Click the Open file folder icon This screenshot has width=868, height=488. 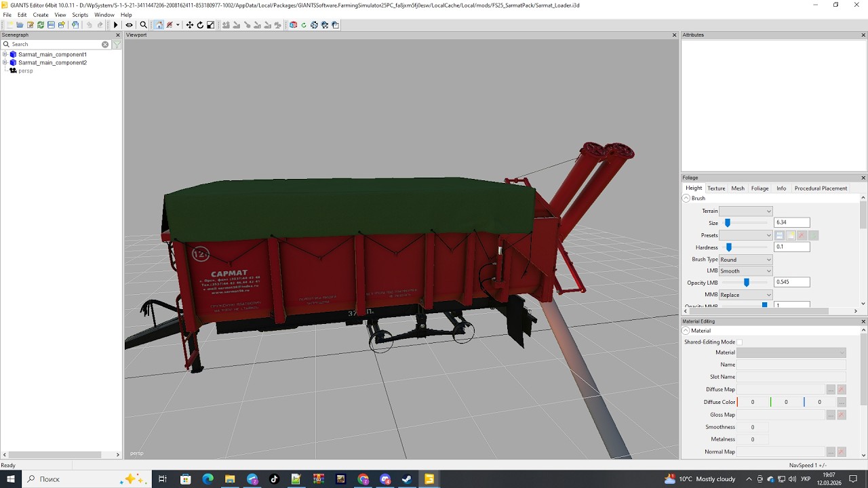(20, 25)
